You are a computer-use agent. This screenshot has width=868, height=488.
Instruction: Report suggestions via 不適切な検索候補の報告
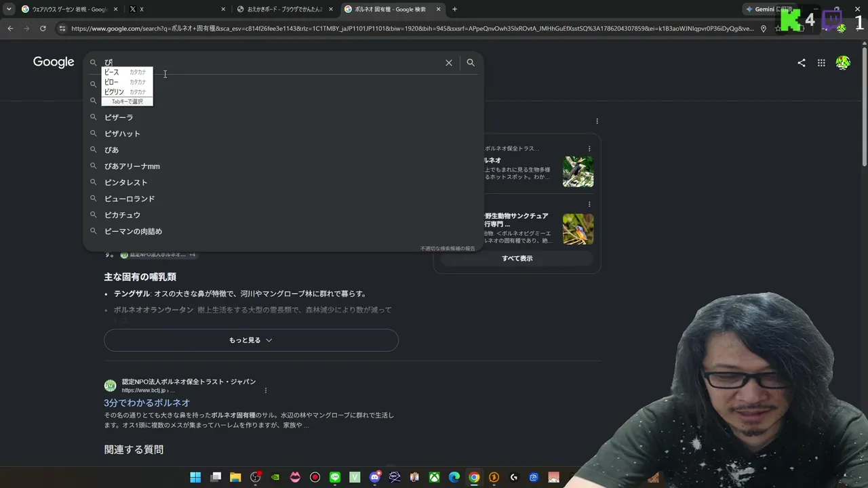tap(448, 249)
